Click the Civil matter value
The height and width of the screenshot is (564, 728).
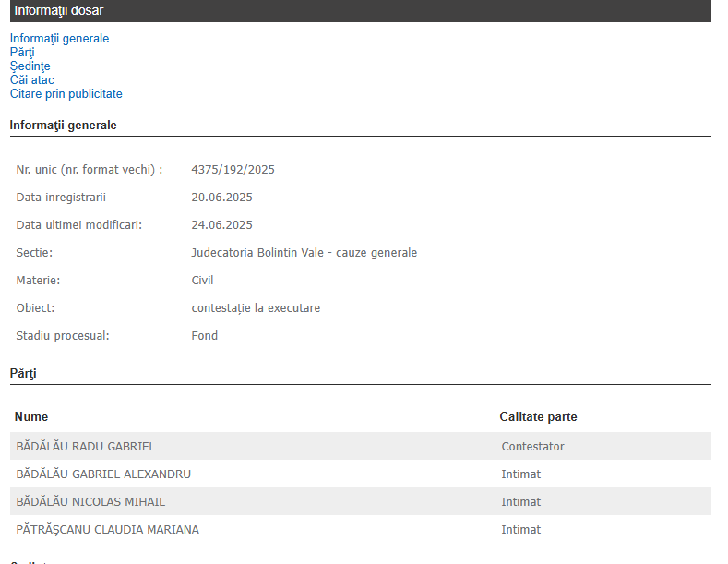[x=202, y=281]
